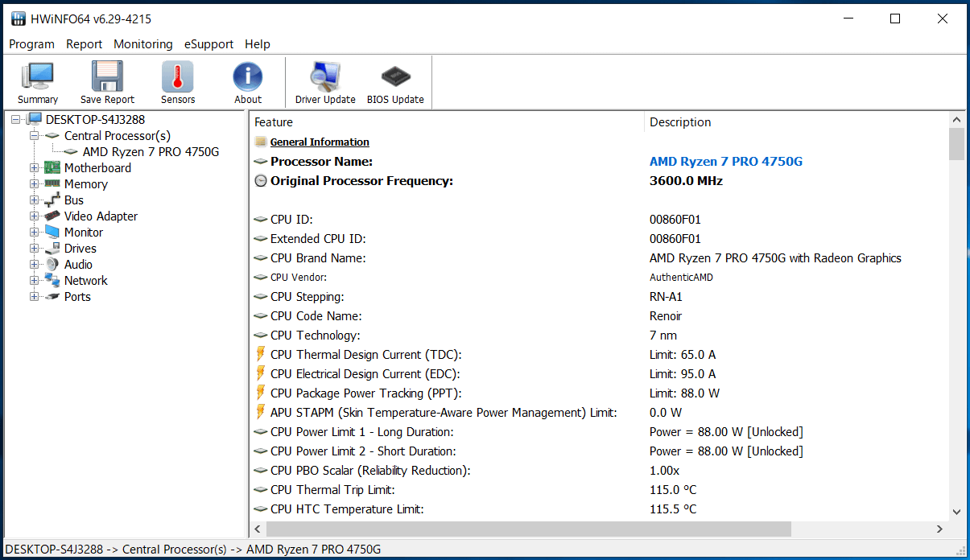The width and height of the screenshot is (970, 560).
Task: Select the CPU PBO Scalar row
Action: click(x=600, y=470)
